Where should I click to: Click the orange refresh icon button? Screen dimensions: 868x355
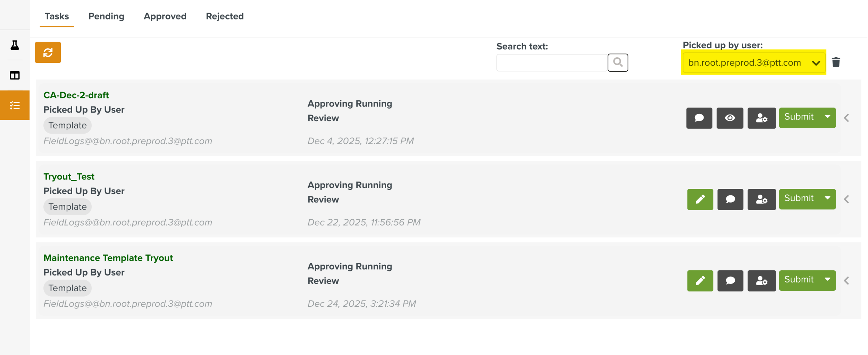click(x=48, y=52)
